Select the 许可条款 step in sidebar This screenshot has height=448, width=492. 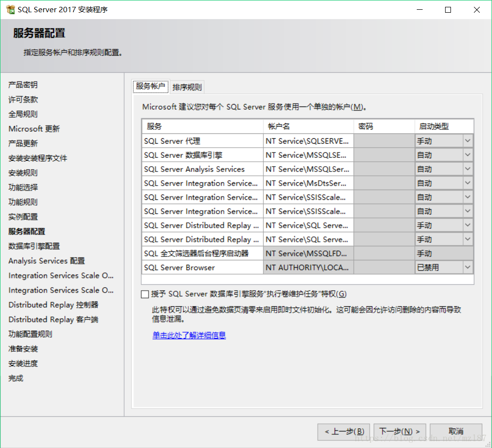23,100
